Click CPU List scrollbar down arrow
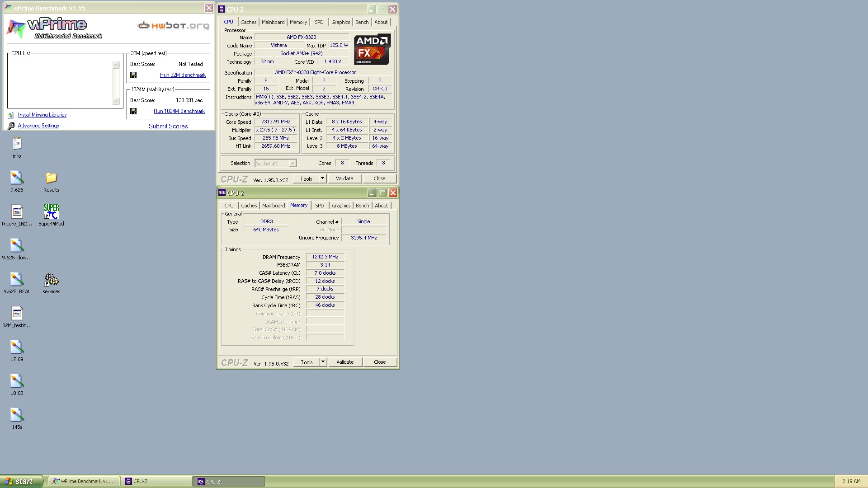The image size is (868, 488). pos(116,101)
